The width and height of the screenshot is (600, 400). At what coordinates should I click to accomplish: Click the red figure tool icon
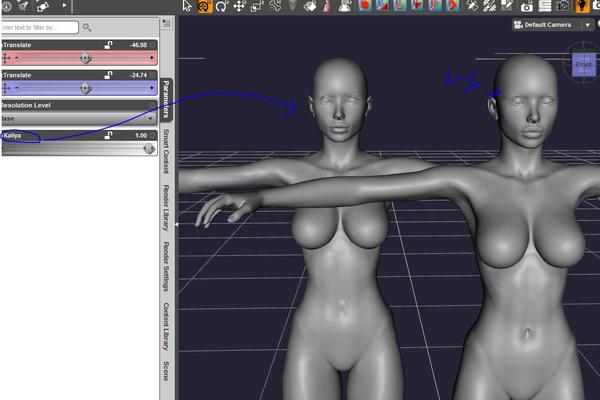coord(327,6)
